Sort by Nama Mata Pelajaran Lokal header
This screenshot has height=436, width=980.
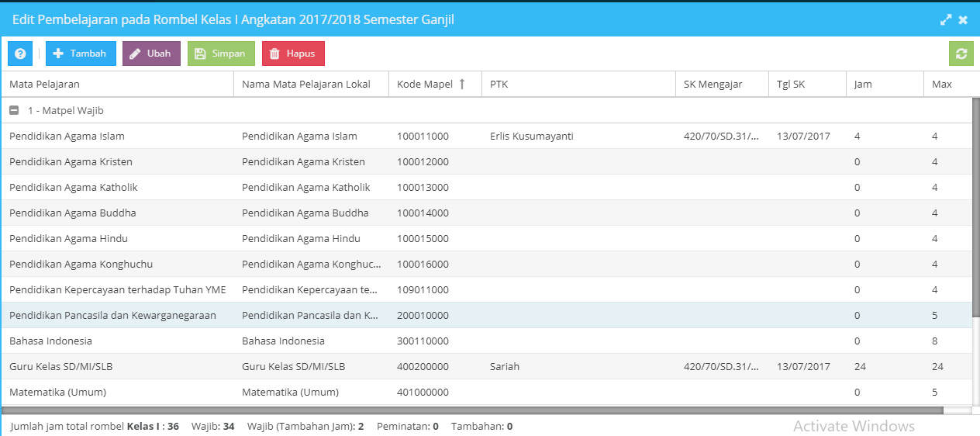(x=311, y=84)
